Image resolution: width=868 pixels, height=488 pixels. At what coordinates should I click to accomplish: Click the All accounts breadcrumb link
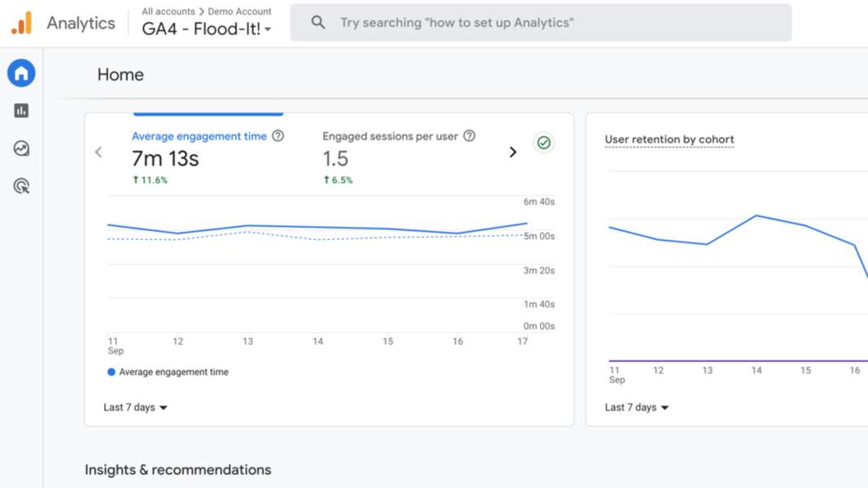click(x=168, y=11)
